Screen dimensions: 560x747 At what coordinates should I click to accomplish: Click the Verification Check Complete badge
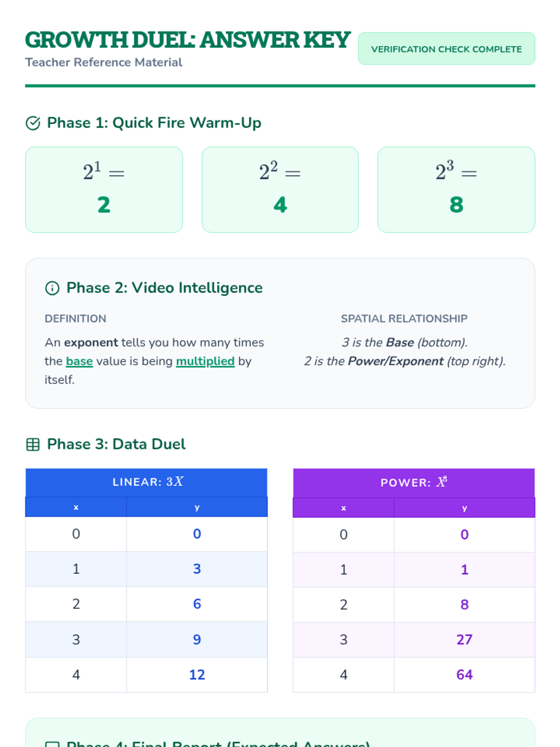[x=447, y=49]
